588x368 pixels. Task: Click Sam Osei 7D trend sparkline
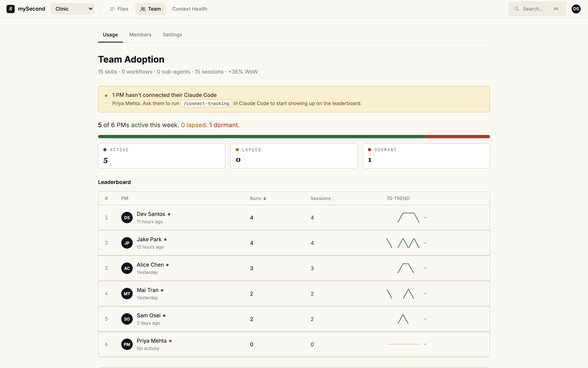click(x=403, y=319)
